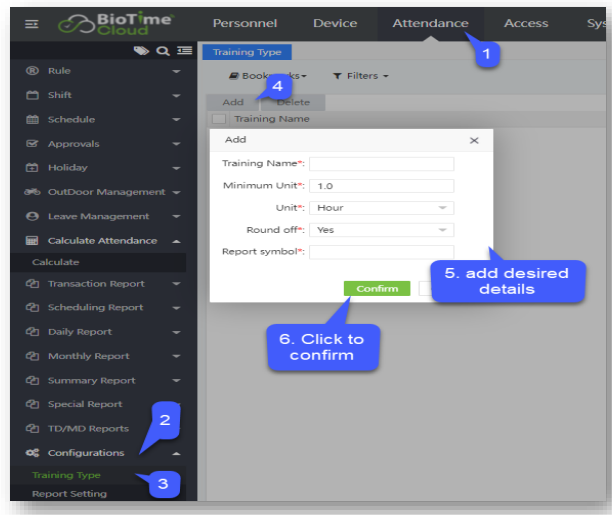Click the hamburger menu icon
Image resolution: width=612 pixels, height=515 pixels.
click(x=31, y=24)
